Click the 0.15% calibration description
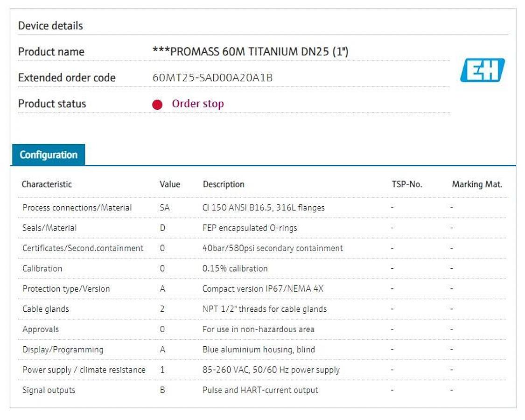Image resolution: width=525 pixels, height=420 pixels. point(235,269)
